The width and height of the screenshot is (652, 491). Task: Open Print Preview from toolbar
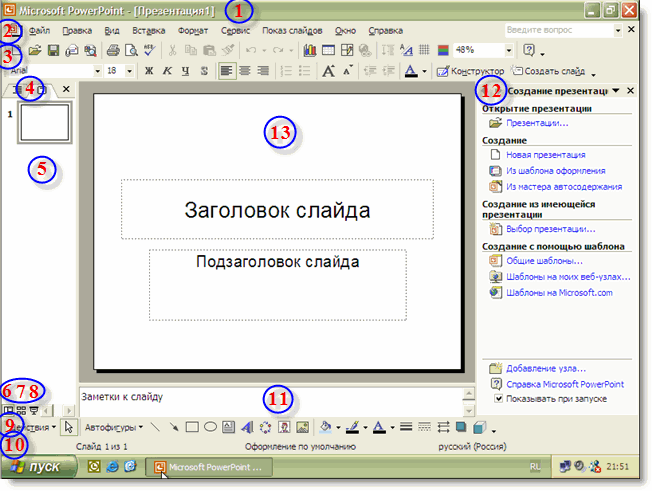(x=131, y=51)
